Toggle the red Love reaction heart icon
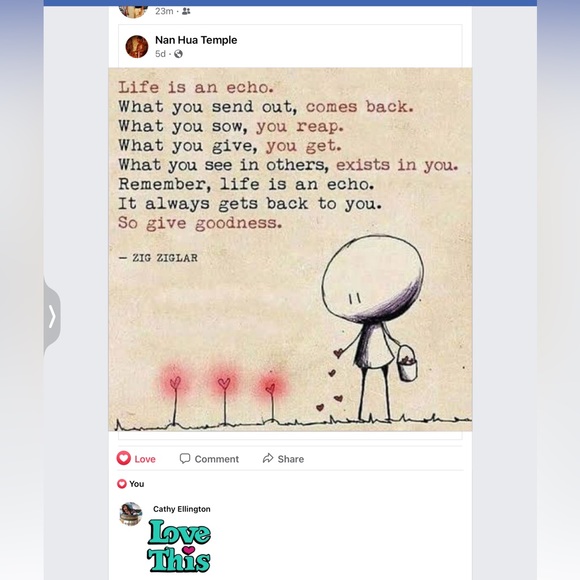 (x=124, y=458)
